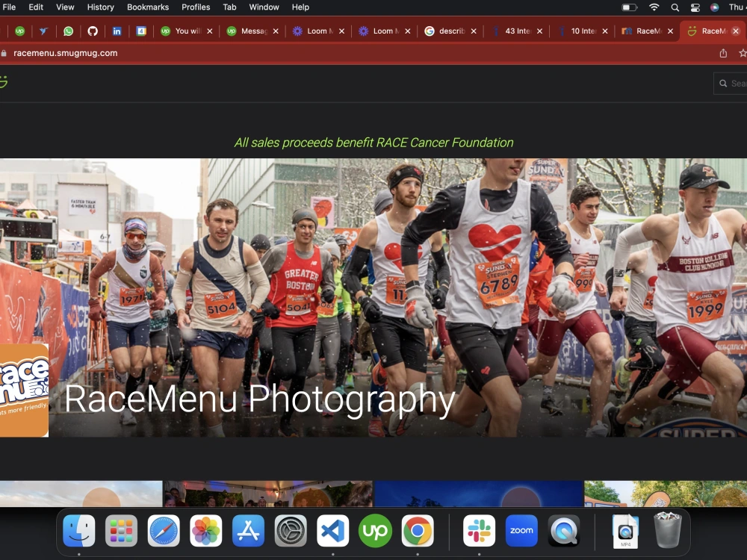
Task: Open the Help menu
Action: (x=300, y=7)
